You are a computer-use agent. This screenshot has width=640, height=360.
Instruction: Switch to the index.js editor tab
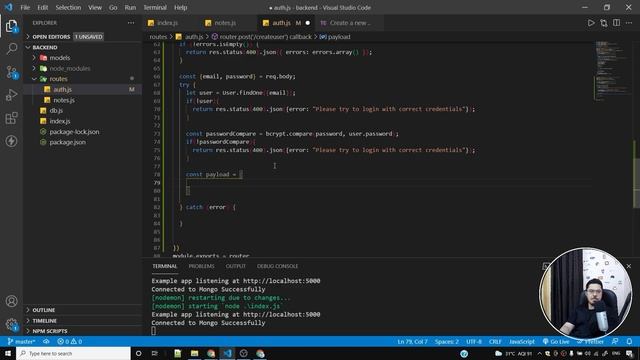pos(171,23)
